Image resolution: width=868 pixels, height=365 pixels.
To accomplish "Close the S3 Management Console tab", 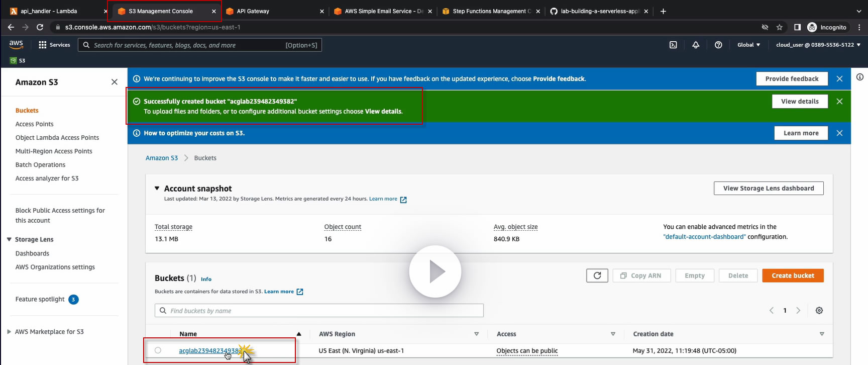I will (x=214, y=11).
